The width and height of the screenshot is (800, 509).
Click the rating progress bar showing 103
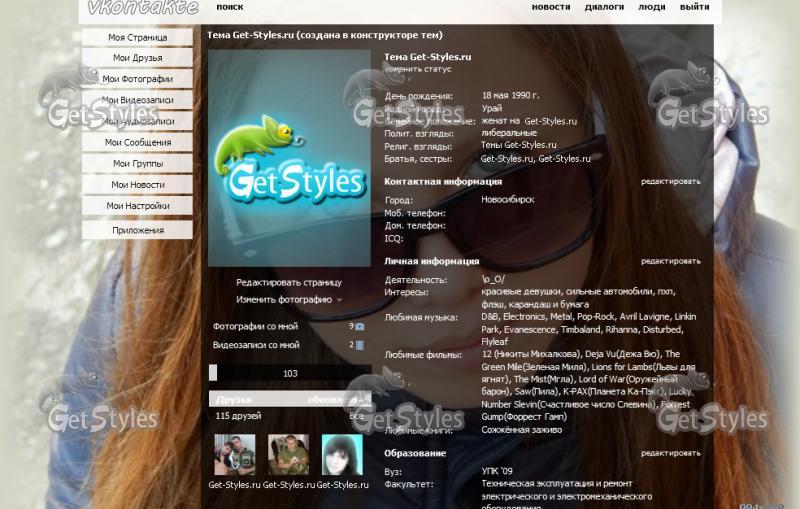[289, 373]
